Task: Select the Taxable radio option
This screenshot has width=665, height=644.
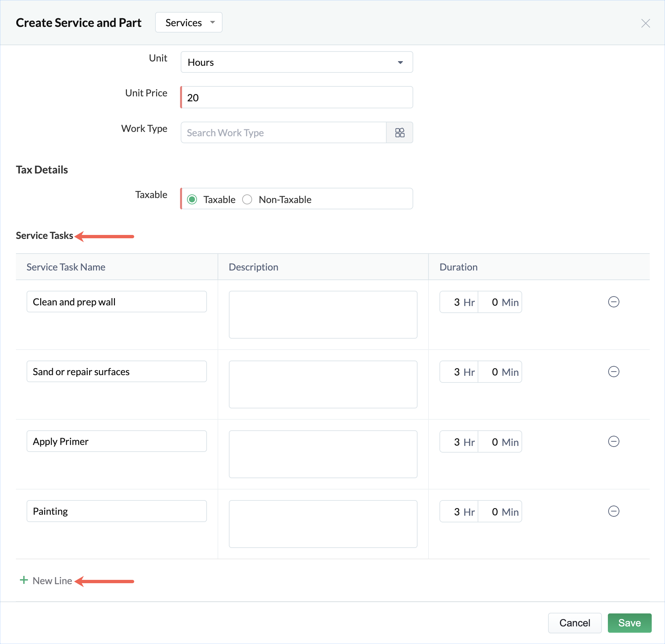Action: (192, 199)
